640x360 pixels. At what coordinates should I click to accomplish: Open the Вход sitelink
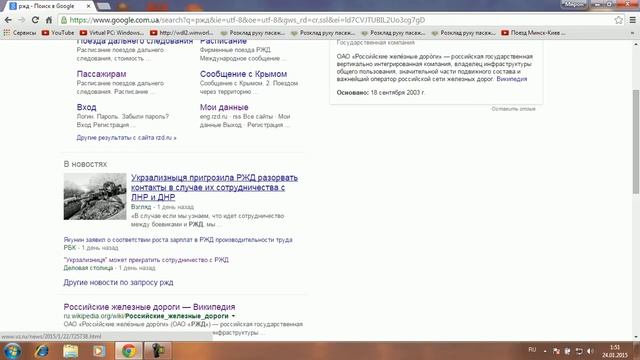(87, 107)
